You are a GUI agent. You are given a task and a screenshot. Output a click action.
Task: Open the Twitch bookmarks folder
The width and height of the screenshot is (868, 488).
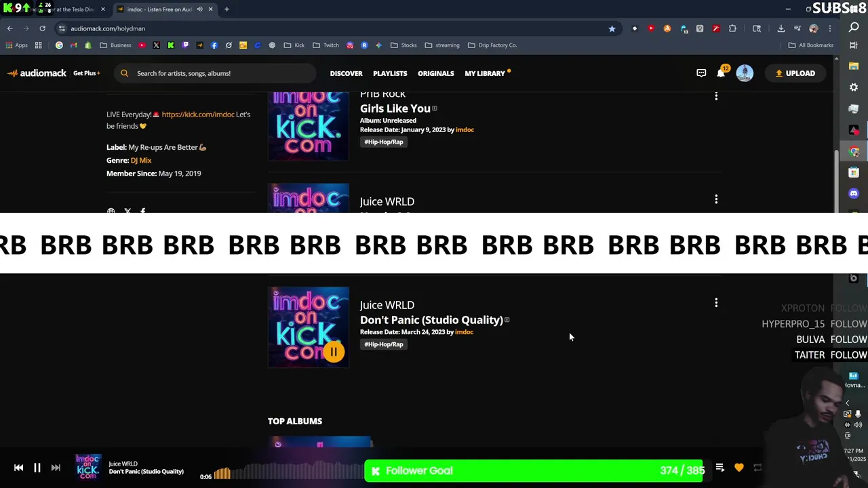(325, 45)
